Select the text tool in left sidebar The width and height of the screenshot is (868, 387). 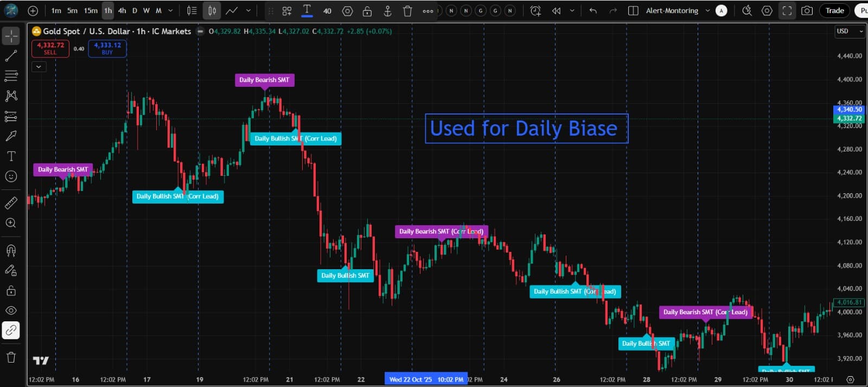click(x=11, y=156)
